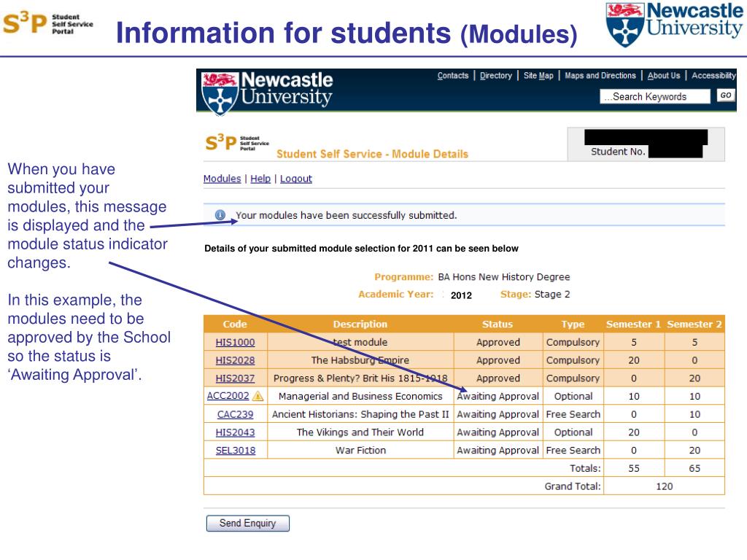Click the Send Enquiry button

pyautogui.click(x=248, y=523)
